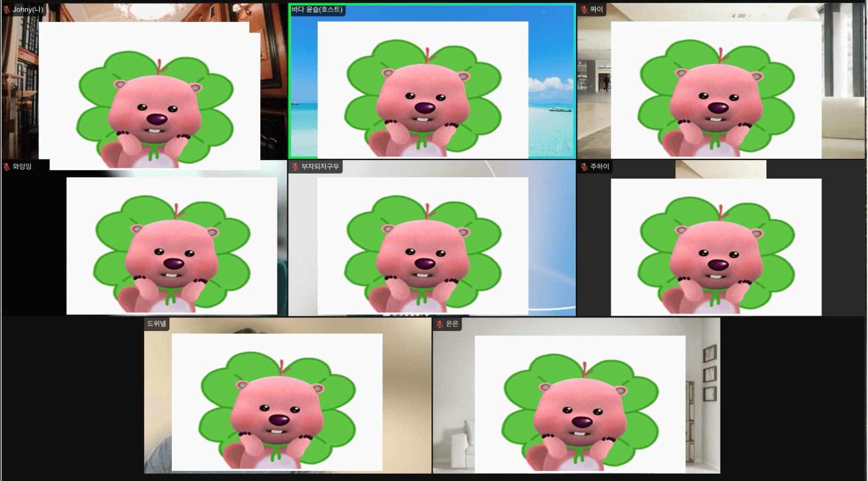This screenshot has height=481, width=868.
Task: Click the name label "은은"
Action: 452,324
